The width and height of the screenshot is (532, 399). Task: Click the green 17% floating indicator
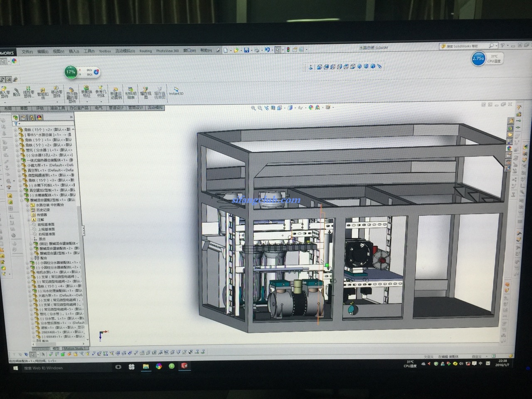point(71,72)
